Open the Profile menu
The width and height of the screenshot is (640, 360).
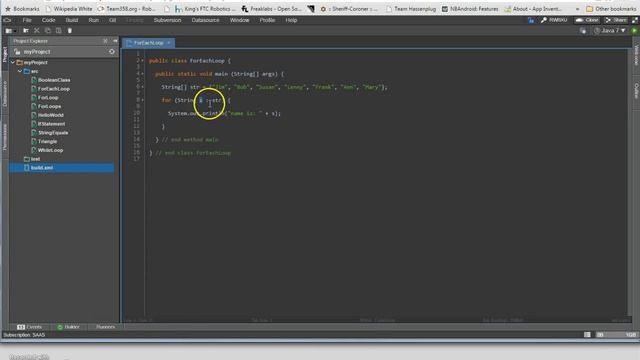pyautogui.click(x=267, y=20)
